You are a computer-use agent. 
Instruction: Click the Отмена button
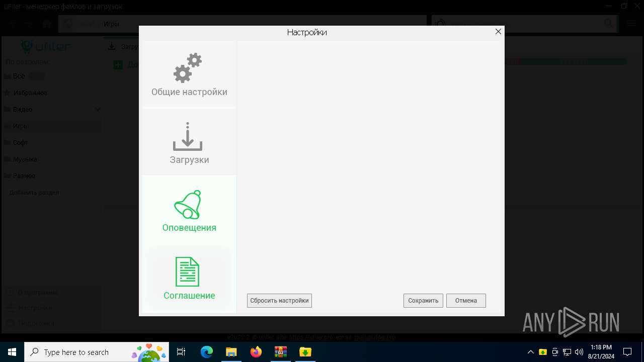click(x=466, y=301)
